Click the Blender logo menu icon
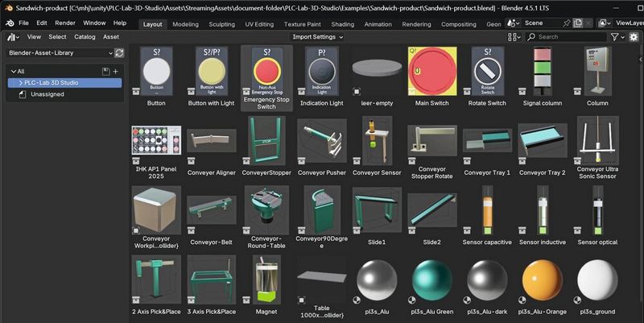This screenshot has width=644, height=323. [10, 23]
